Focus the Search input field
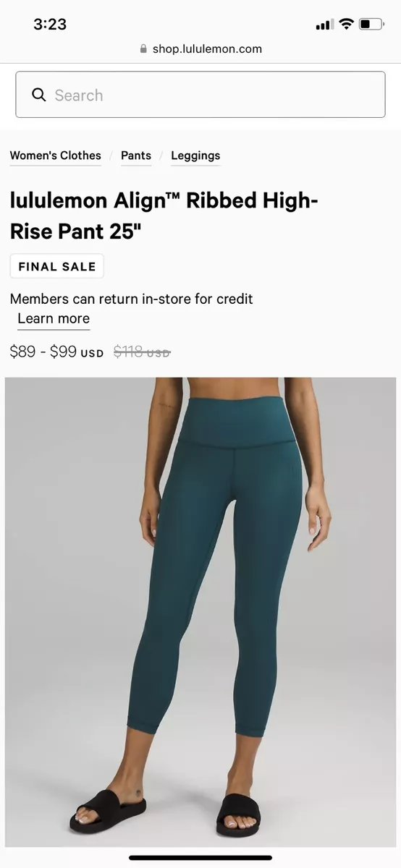The height and width of the screenshot is (868, 401). click(200, 94)
